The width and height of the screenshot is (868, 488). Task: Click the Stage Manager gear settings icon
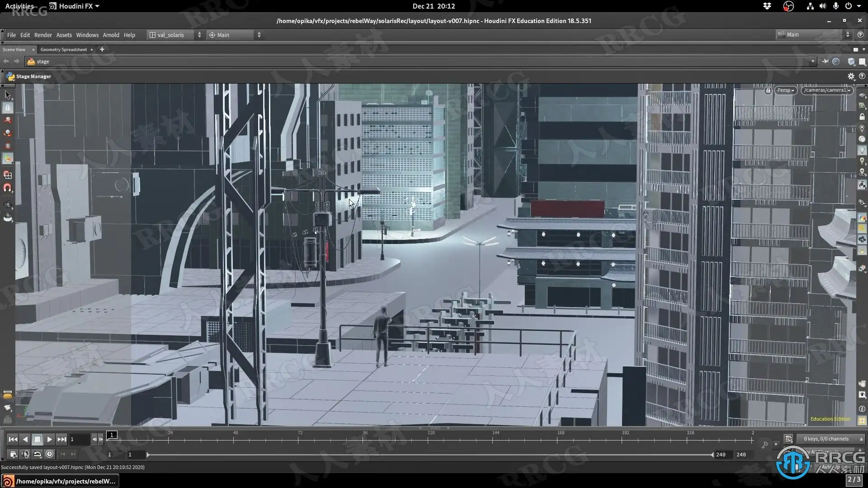click(851, 76)
